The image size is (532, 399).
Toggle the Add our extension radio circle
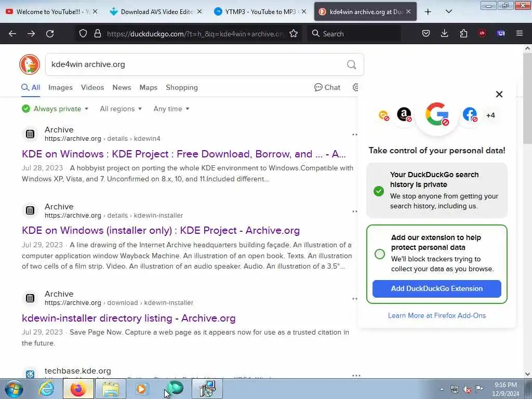click(380, 254)
